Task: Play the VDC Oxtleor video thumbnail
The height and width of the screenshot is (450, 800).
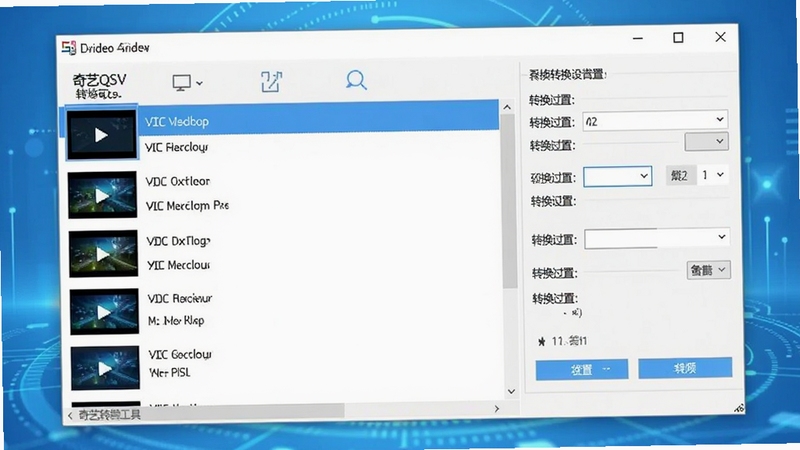Action: (103, 194)
